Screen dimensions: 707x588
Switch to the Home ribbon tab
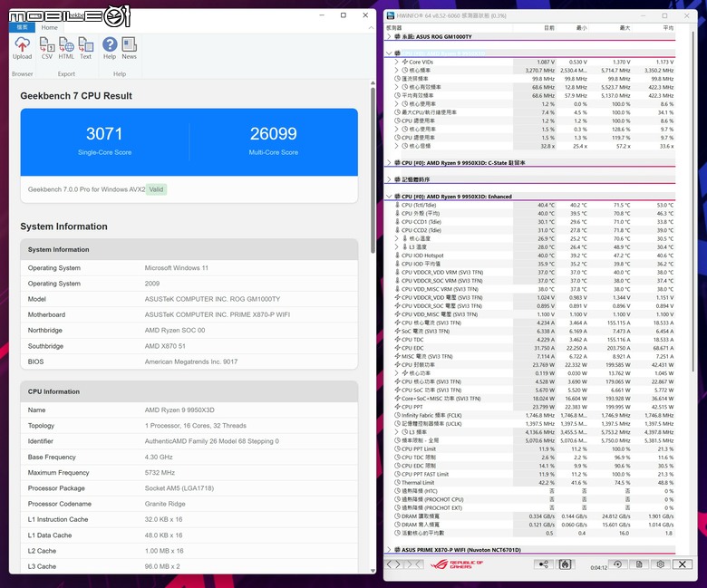point(50,27)
